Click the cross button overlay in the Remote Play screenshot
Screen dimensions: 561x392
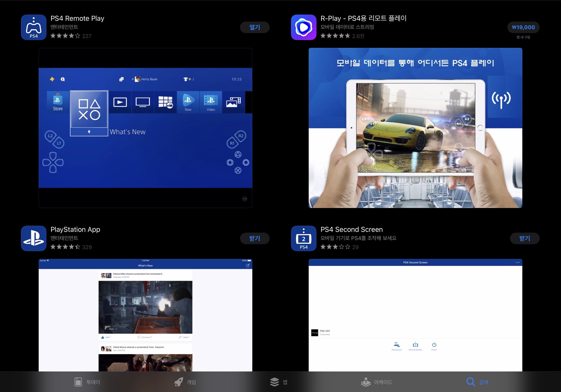click(238, 170)
